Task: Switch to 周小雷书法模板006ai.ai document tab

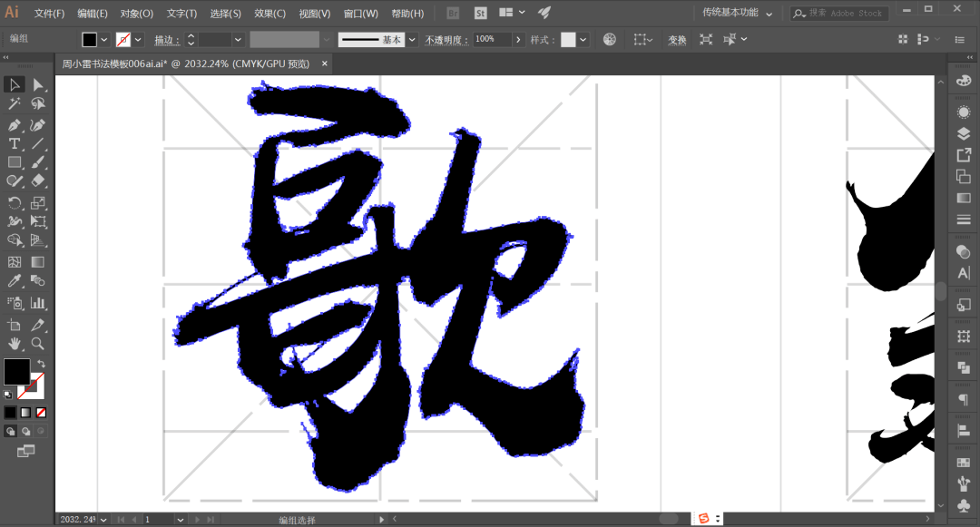Action: coord(185,63)
